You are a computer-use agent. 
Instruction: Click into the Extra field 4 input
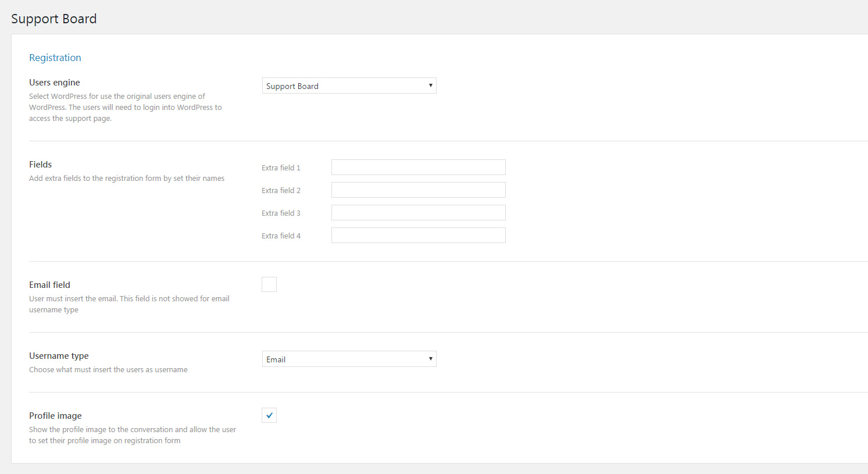[418, 236]
